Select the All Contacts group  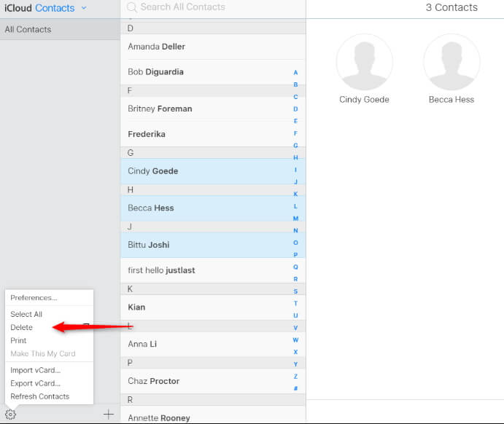60,29
